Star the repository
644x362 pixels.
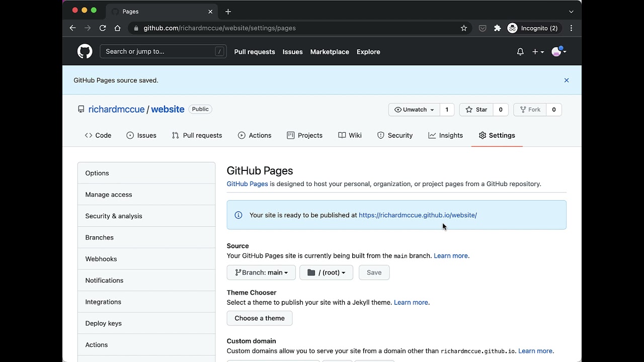pyautogui.click(x=476, y=110)
